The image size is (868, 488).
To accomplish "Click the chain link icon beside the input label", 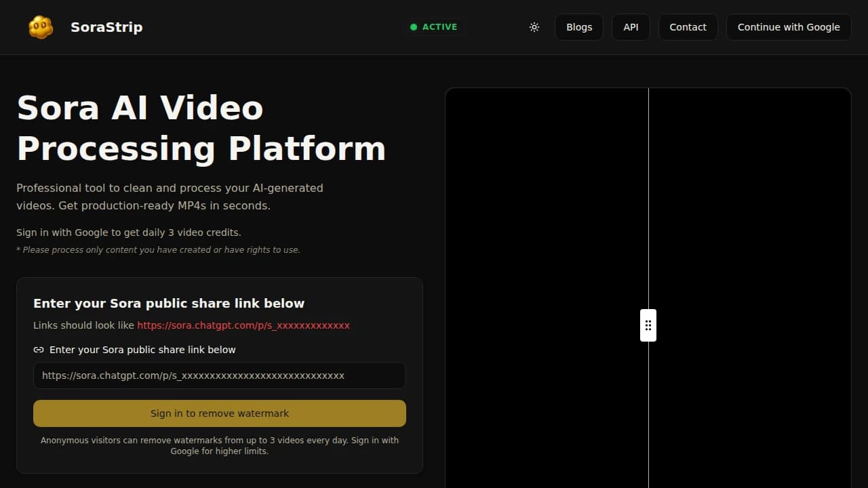I will pyautogui.click(x=39, y=349).
